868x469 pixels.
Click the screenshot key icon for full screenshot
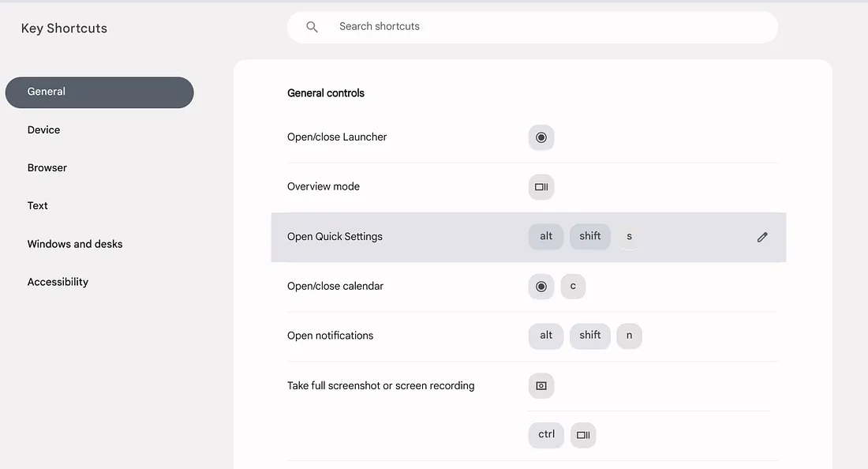coord(541,386)
